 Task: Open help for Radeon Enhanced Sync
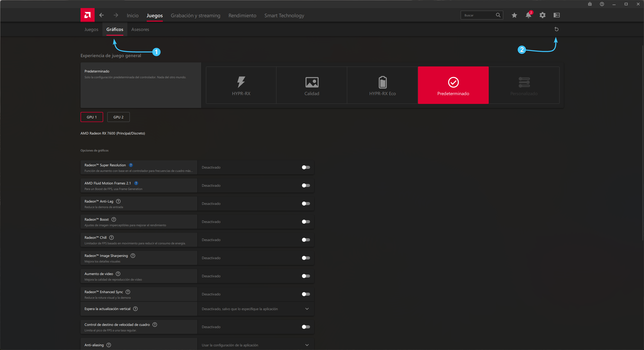coord(128,292)
